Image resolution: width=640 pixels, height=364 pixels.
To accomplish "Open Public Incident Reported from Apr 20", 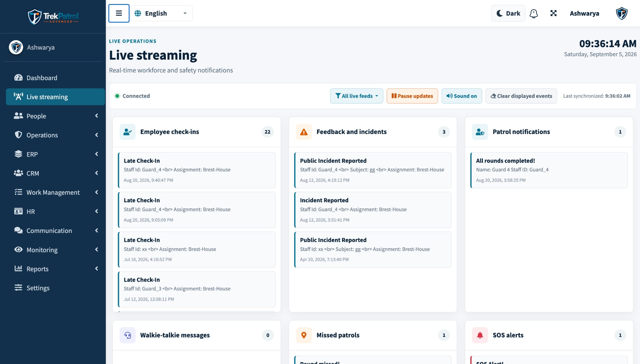I will tap(373, 249).
